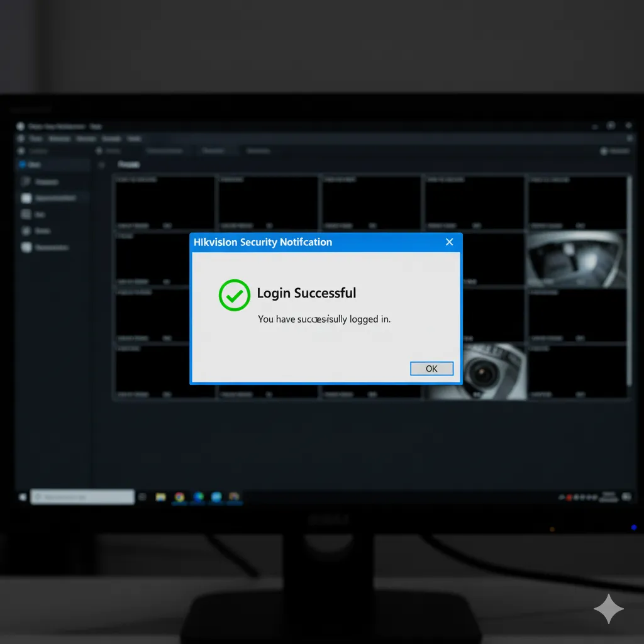Expand the system tray hidden icons
Viewport: 644px width, 644px height.
pyautogui.click(x=560, y=497)
